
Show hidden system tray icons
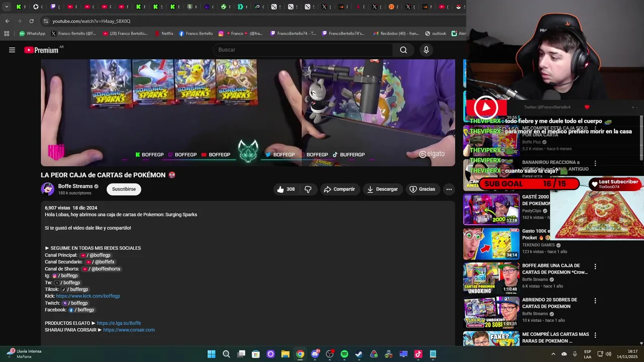click(x=553, y=354)
